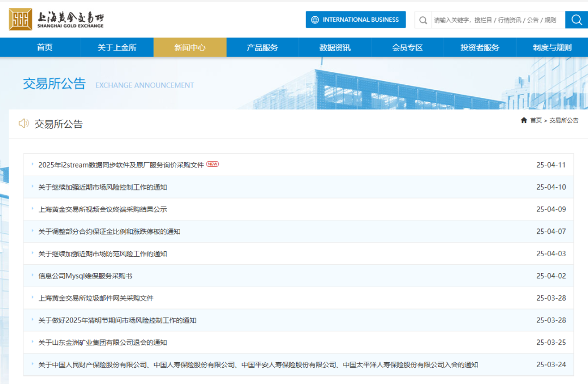
Task: Click the NEW badge on i2stream announcement
Action: point(212,164)
